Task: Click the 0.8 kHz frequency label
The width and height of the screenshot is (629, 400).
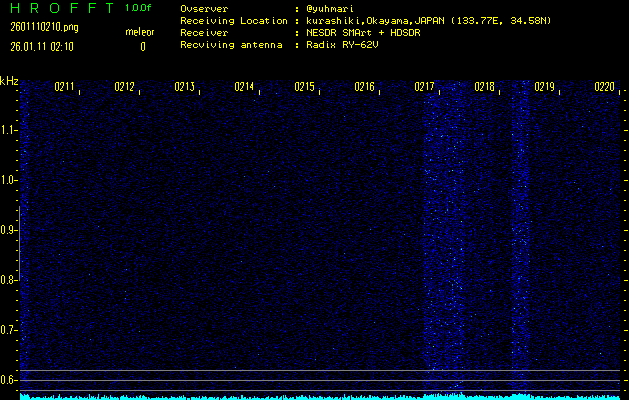Action: [x=8, y=280]
